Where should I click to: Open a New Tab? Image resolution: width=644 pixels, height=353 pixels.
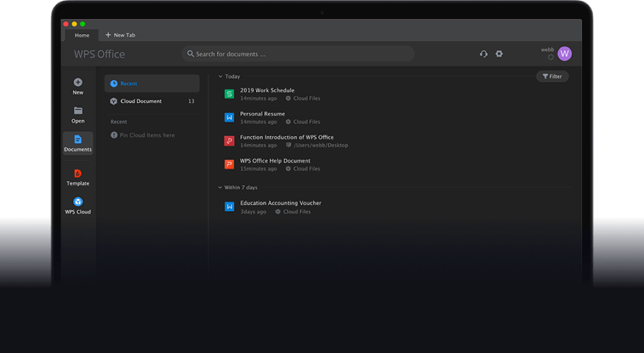pyautogui.click(x=120, y=35)
